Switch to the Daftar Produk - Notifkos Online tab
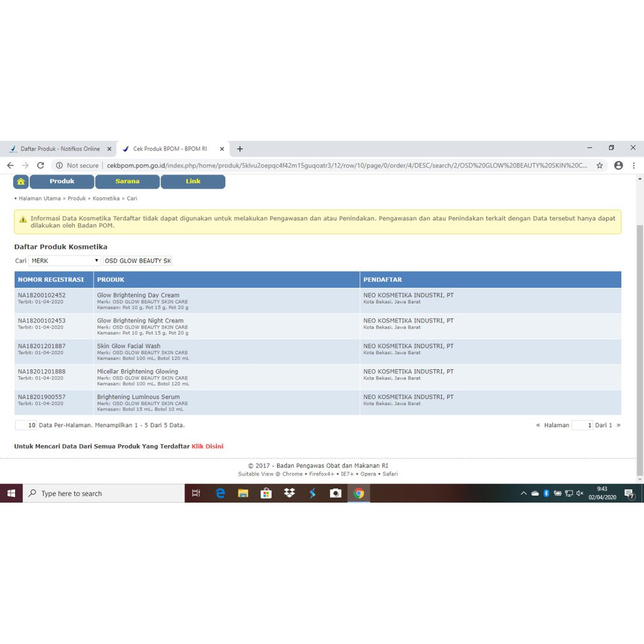 (x=60, y=149)
